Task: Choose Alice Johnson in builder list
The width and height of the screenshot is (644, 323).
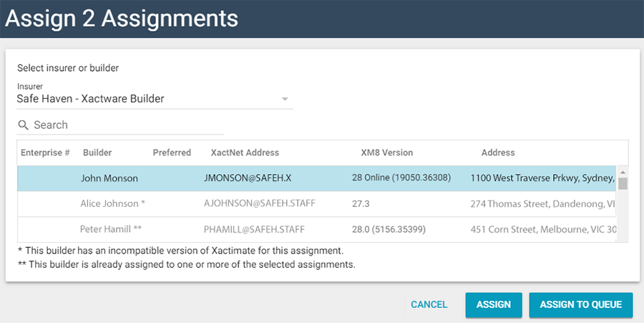Action: click(113, 204)
